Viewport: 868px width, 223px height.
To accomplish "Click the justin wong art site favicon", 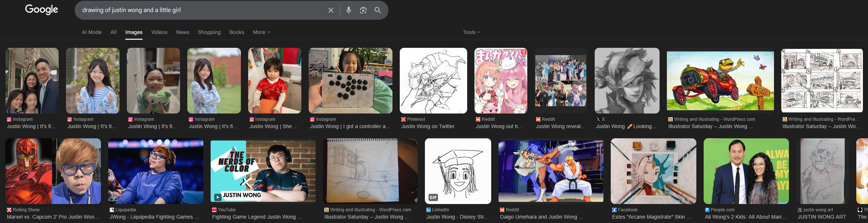I will click(800, 210).
